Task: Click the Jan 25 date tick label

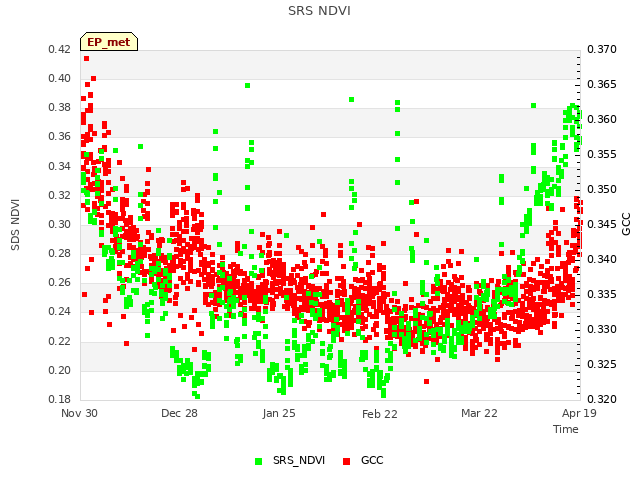Action: point(279,413)
